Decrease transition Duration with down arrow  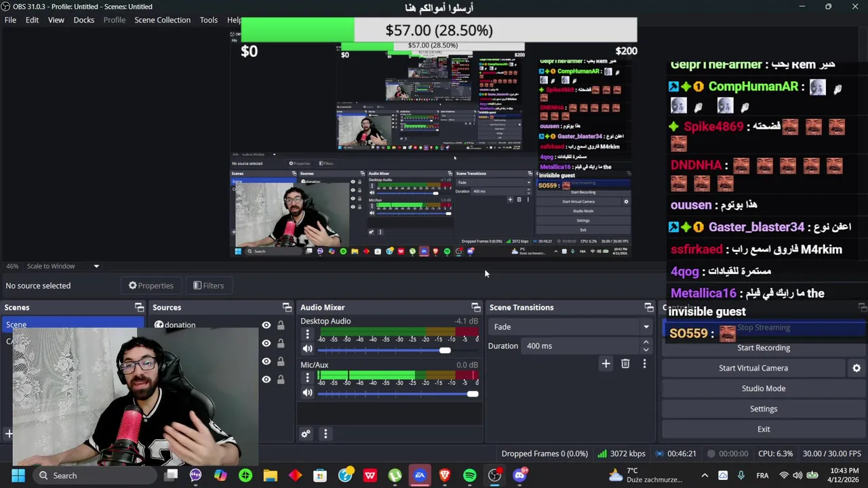point(646,350)
